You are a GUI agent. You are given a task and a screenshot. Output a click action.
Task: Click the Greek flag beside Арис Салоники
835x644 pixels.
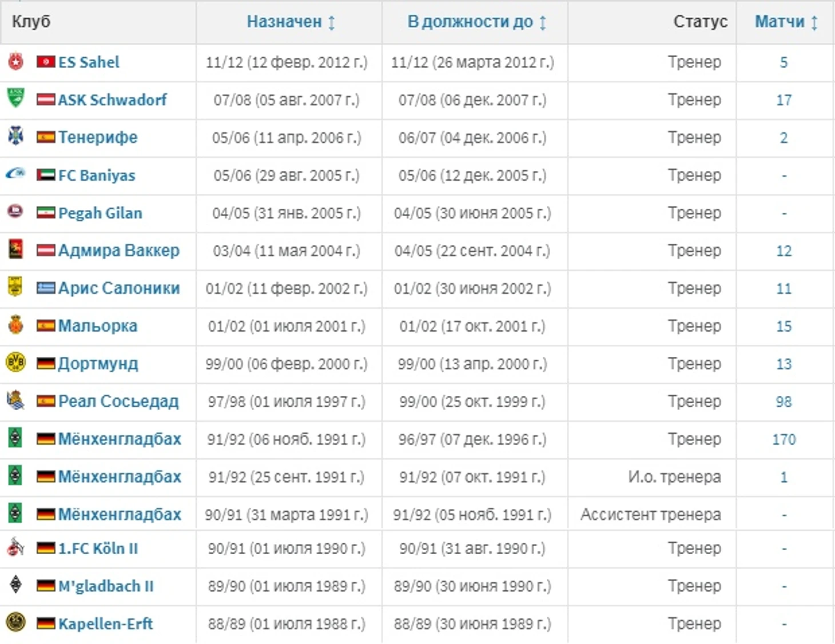coord(46,288)
